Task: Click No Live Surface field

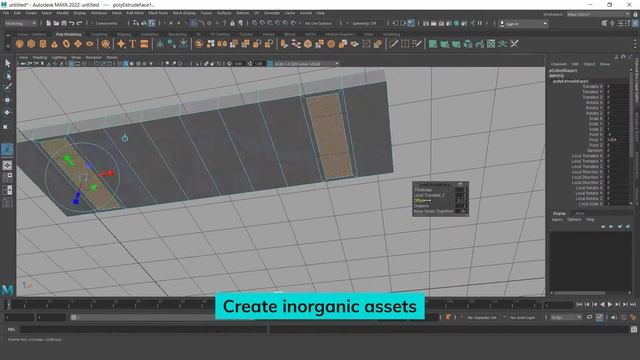Action: pyautogui.click(x=318, y=23)
